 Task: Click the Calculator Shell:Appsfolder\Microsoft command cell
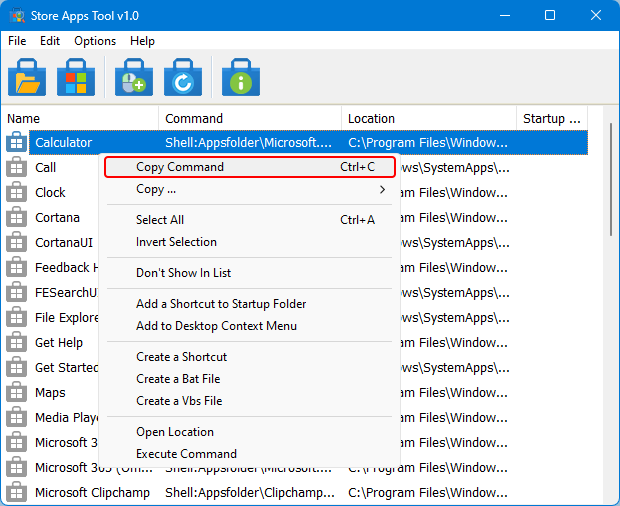click(x=248, y=142)
